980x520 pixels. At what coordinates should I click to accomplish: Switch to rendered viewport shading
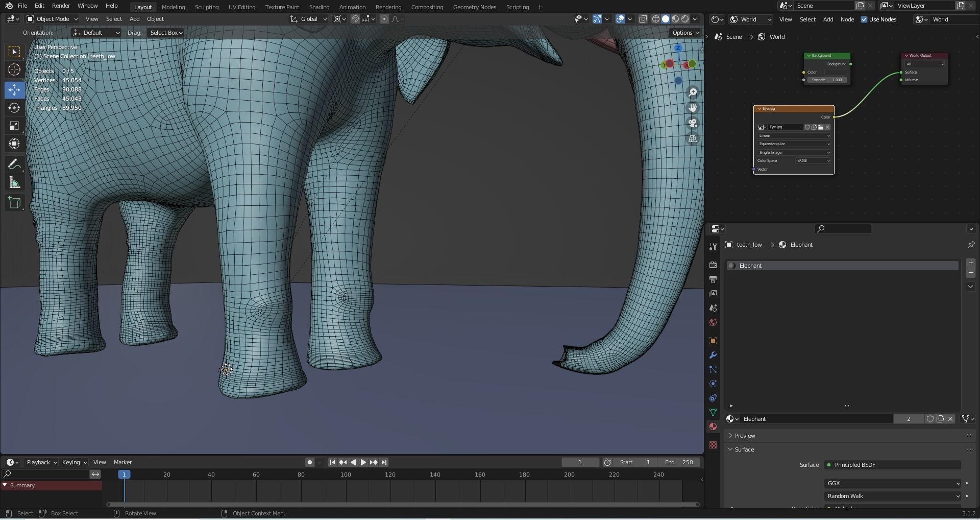click(x=685, y=19)
